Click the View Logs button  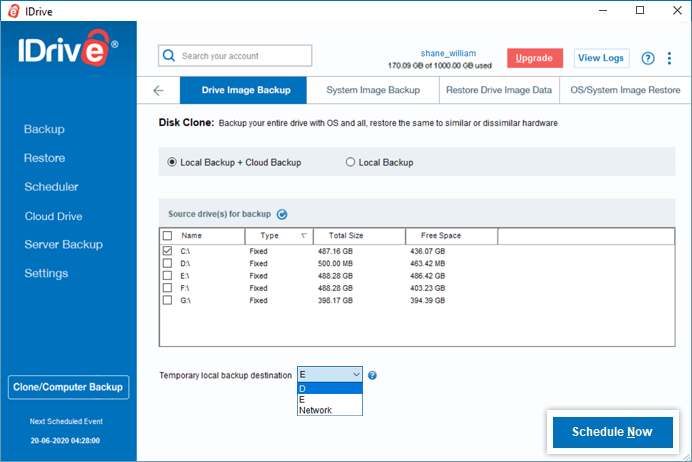click(x=601, y=58)
